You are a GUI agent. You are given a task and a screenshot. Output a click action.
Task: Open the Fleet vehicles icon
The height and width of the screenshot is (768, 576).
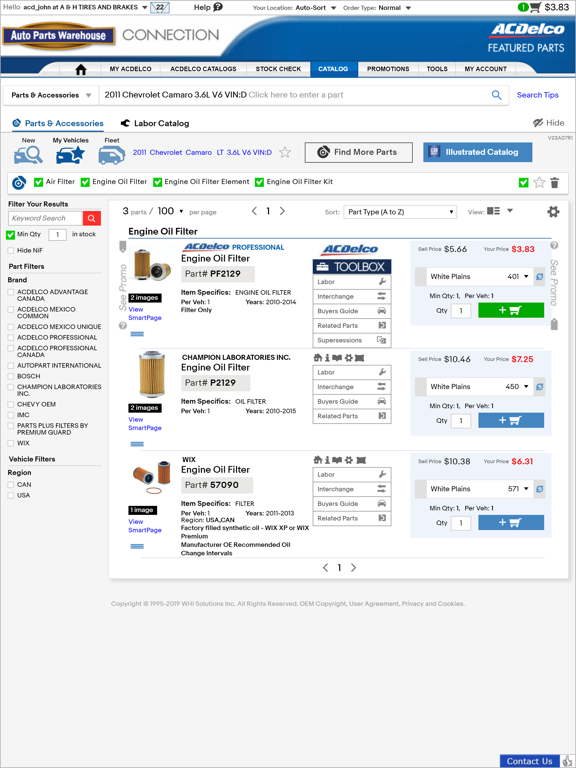(x=112, y=155)
